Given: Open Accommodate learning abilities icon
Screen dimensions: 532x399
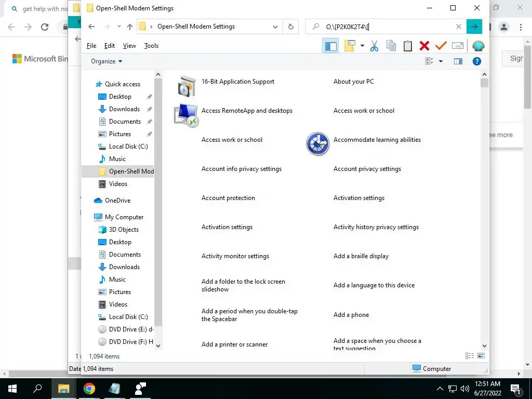Looking at the screenshot, I should (x=317, y=144).
